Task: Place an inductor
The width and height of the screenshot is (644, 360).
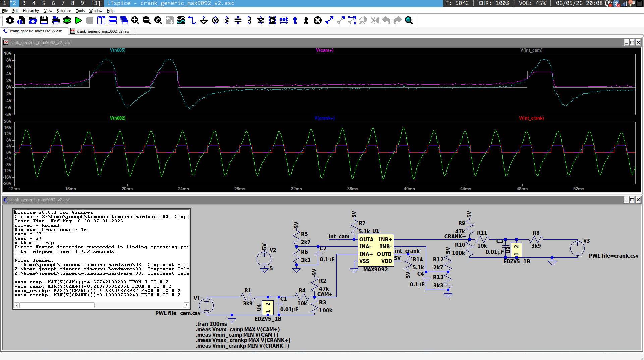Action: [249, 21]
